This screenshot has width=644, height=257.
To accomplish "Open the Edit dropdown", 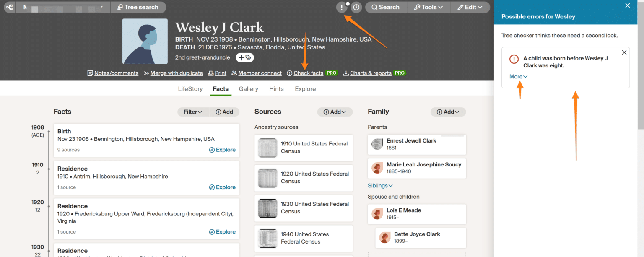I will 470,7.
